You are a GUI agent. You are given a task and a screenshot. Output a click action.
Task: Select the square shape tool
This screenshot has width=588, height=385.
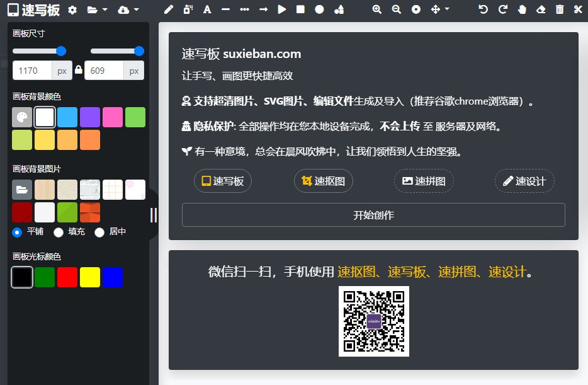(300, 9)
